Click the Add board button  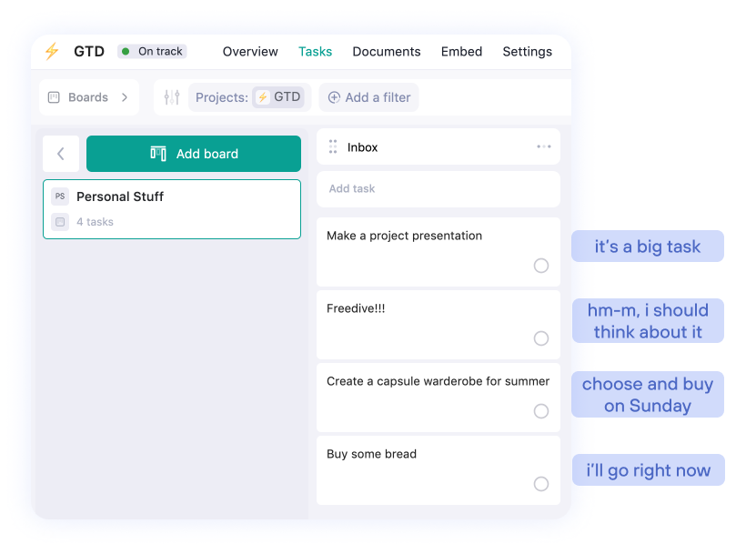(193, 154)
